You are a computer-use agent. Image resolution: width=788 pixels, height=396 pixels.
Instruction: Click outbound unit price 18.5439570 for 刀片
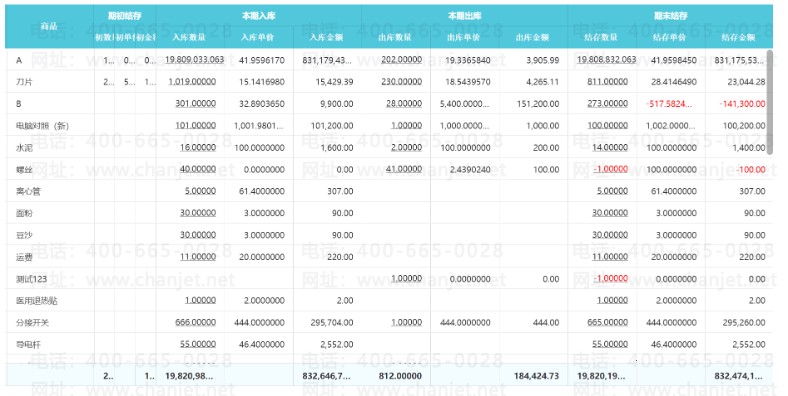coord(468,81)
